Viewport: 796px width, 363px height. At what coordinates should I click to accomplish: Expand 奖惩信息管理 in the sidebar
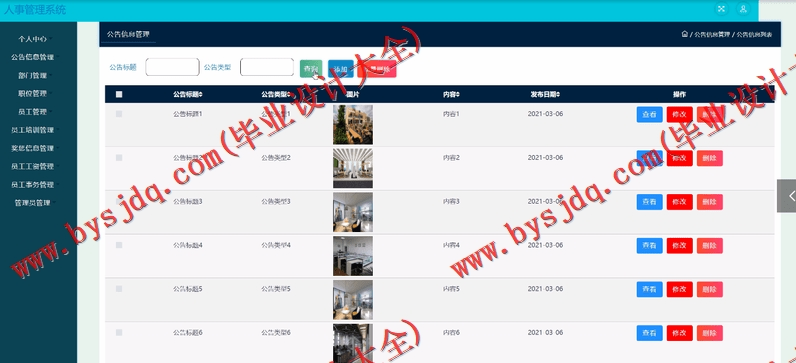coord(35,148)
